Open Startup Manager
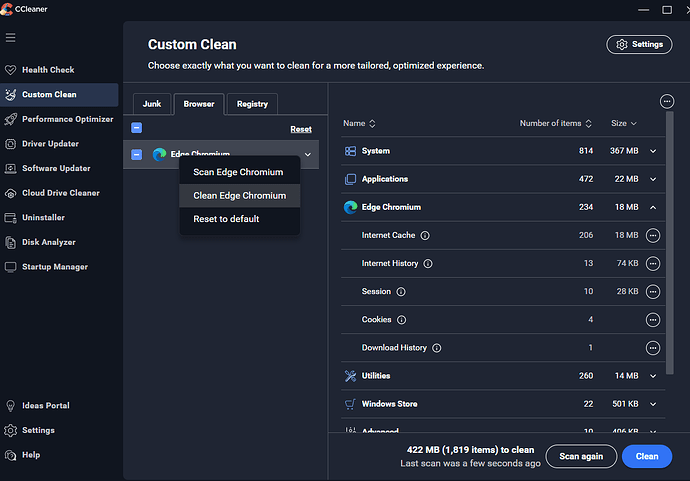Image resolution: width=690 pixels, height=481 pixels. click(x=55, y=267)
